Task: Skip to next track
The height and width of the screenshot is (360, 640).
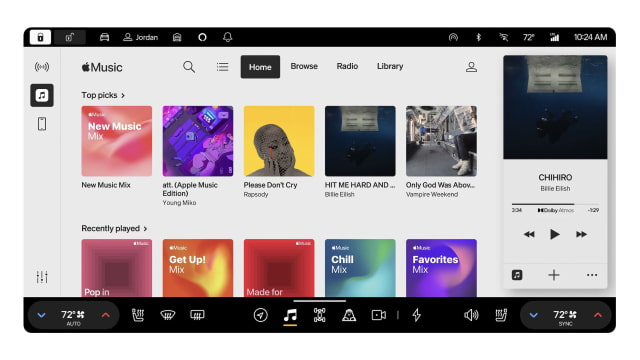Action: point(581,234)
